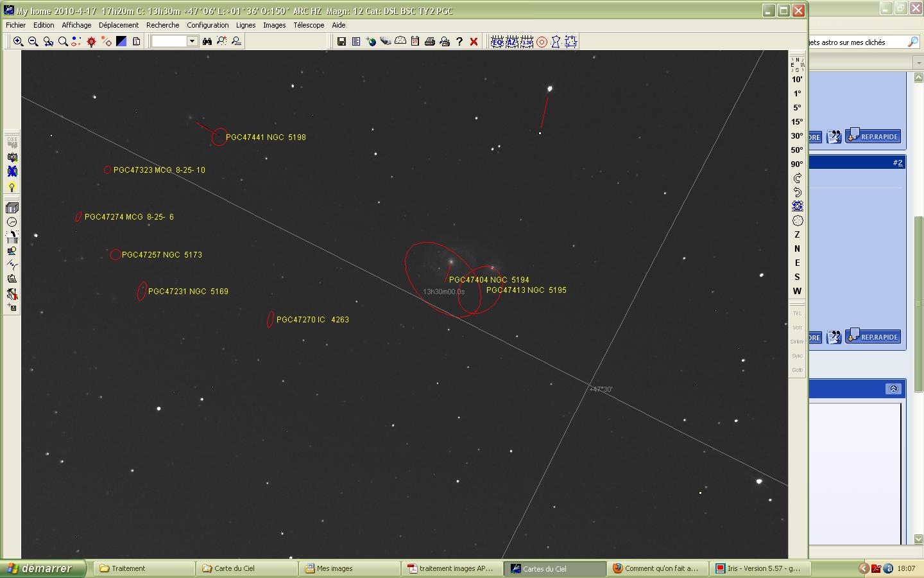Click the document list icon beside save
The width and height of the screenshot is (924, 578).
tap(356, 42)
